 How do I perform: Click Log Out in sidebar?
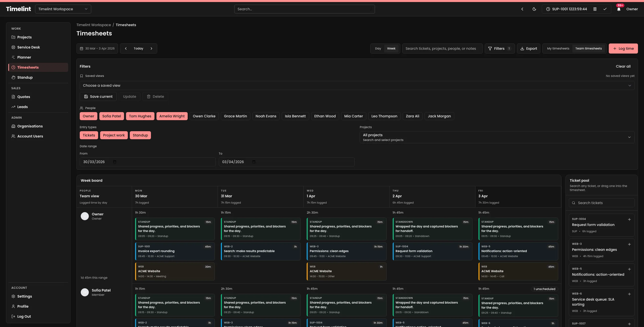pos(38,316)
